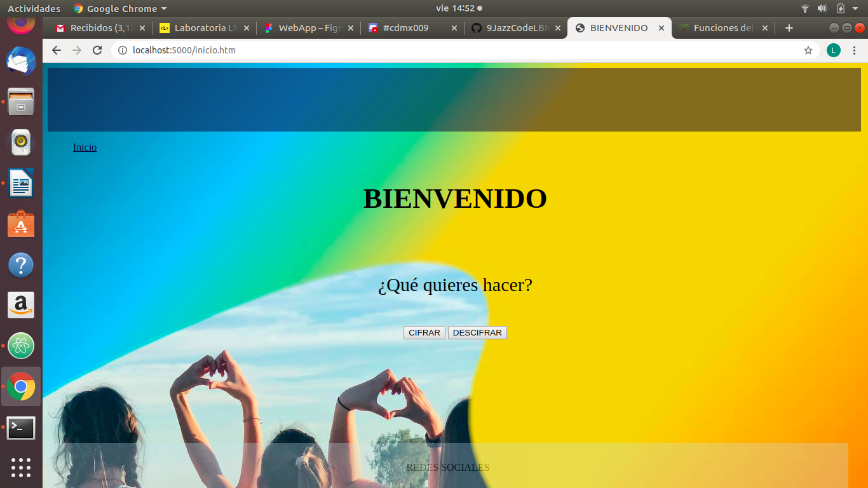Click the DESCIFRAR button
868x488 pixels.
coord(477,333)
